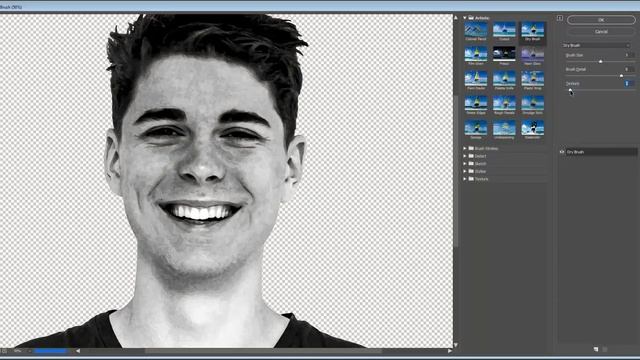Select the Cutout filter thumbnail

coord(504,31)
